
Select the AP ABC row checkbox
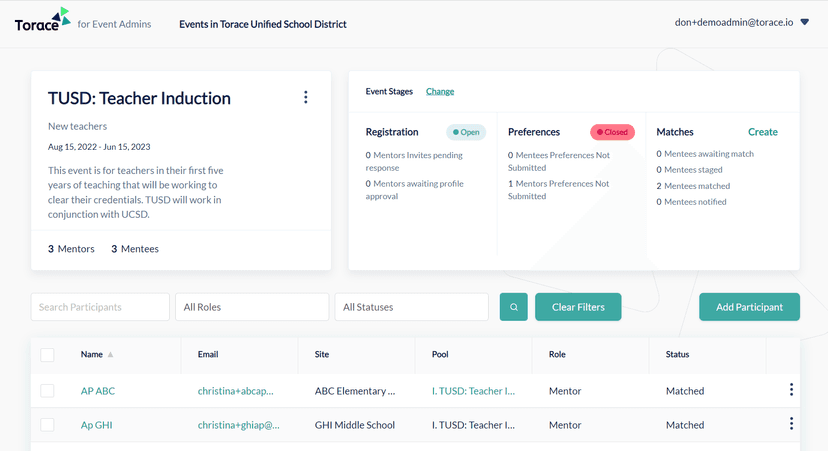click(x=48, y=391)
